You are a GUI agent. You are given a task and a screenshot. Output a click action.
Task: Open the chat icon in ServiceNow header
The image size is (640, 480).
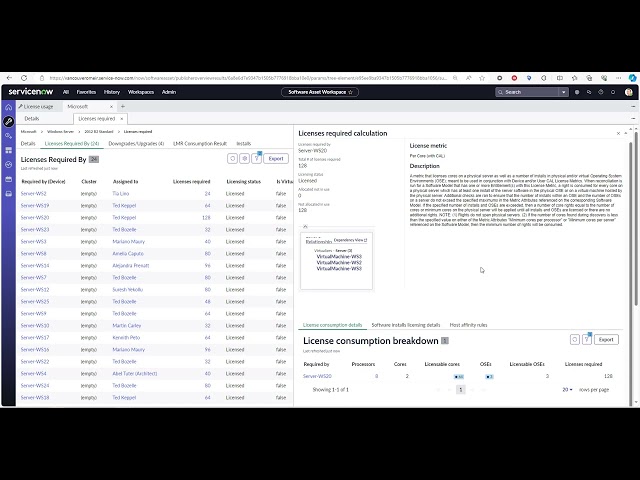(589, 92)
